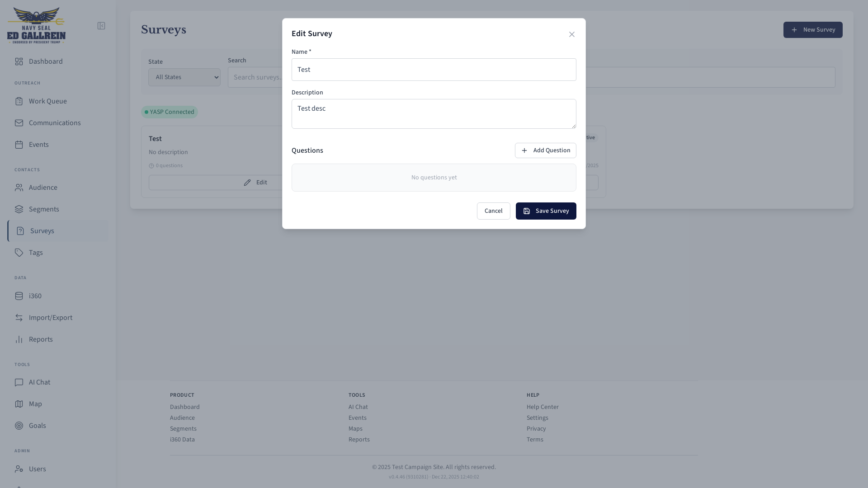Click the Map icon in the Tools section
The width and height of the screenshot is (868, 488).
(x=19, y=404)
